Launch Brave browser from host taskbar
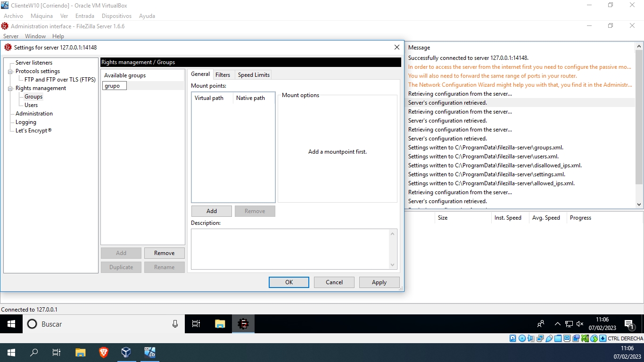Image resolution: width=644 pixels, height=362 pixels. [103, 352]
